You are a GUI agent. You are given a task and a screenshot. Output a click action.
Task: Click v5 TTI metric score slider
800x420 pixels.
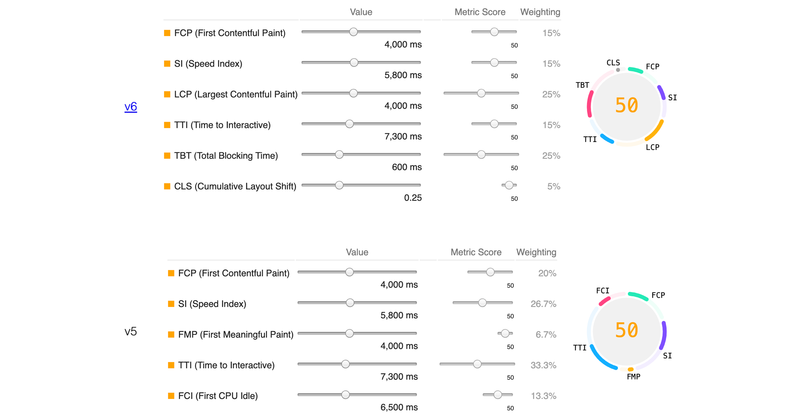(477, 364)
